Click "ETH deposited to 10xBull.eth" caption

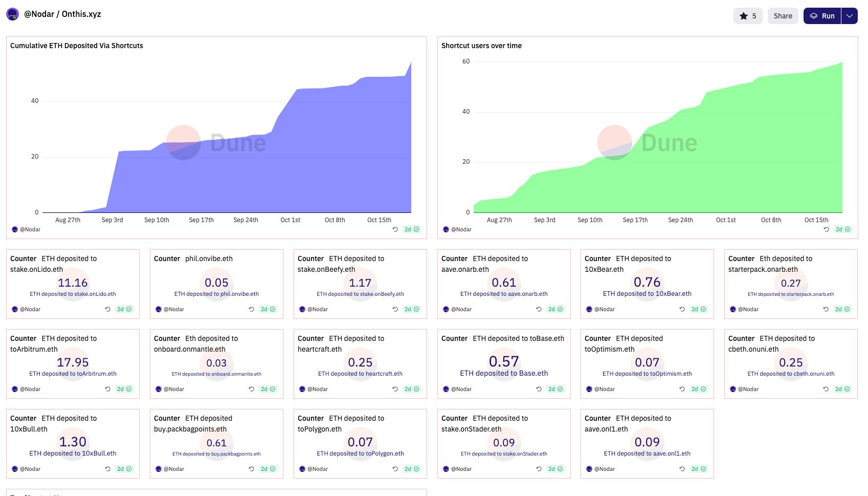[x=73, y=454]
